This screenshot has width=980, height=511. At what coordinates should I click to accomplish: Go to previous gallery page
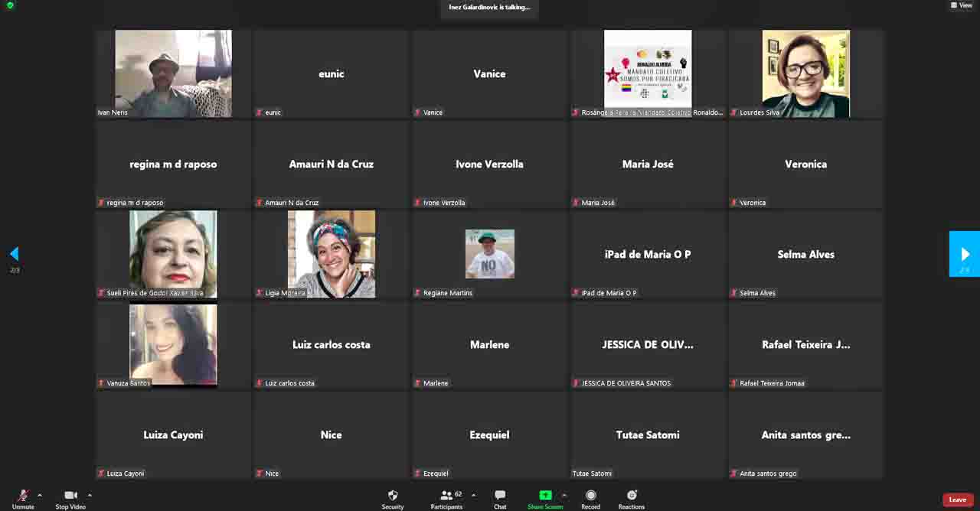[x=14, y=254]
